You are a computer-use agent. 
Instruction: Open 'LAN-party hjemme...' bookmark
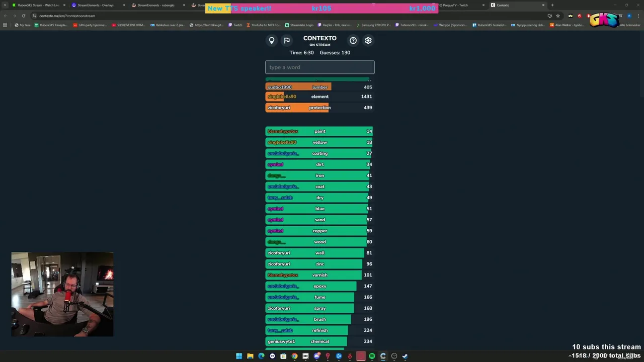(90, 25)
